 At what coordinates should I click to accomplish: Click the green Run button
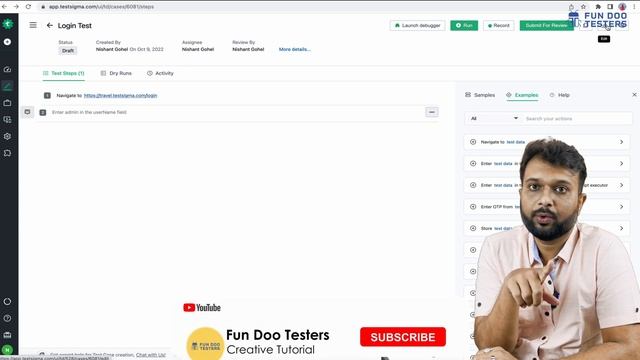point(464,25)
